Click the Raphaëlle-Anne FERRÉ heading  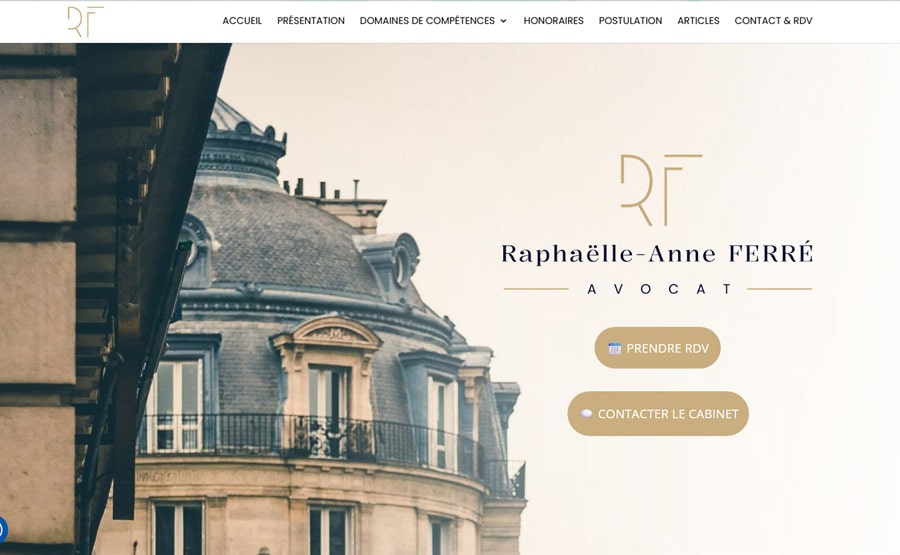pos(657,253)
